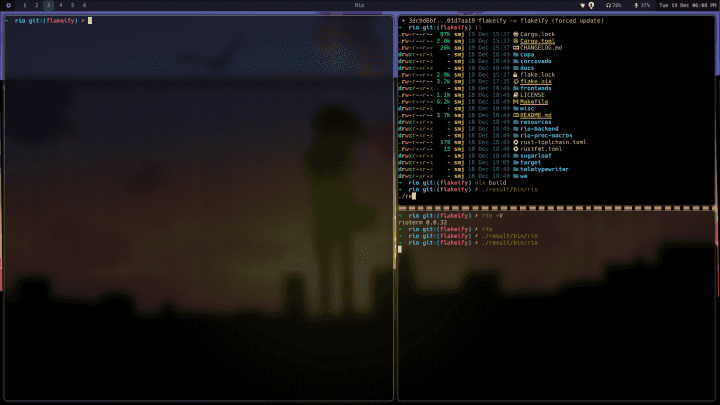The image size is (720, 405).
Task: Click the copa folder icon
Action: coord(516,54)
